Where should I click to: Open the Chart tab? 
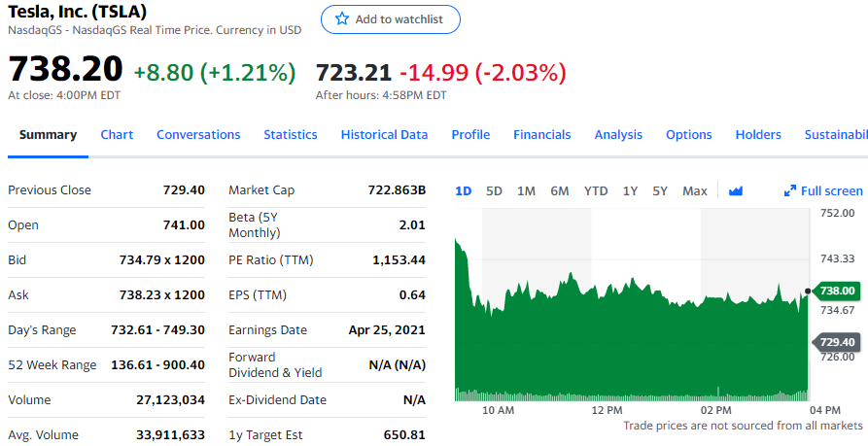(117, 134)
